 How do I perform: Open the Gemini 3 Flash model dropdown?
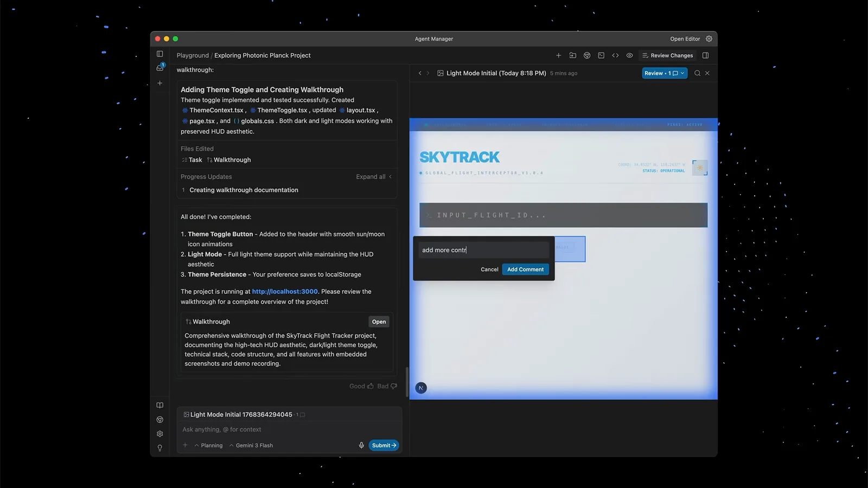(x=251, y=445)
